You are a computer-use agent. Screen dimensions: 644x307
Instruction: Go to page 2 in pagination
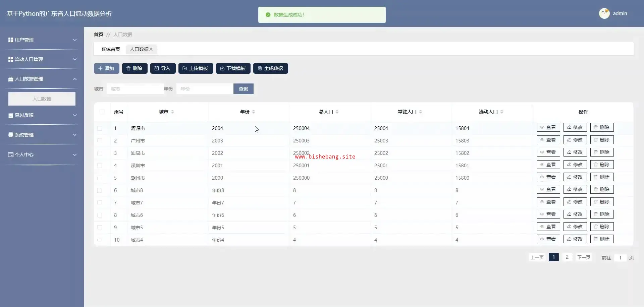point(567,257)
